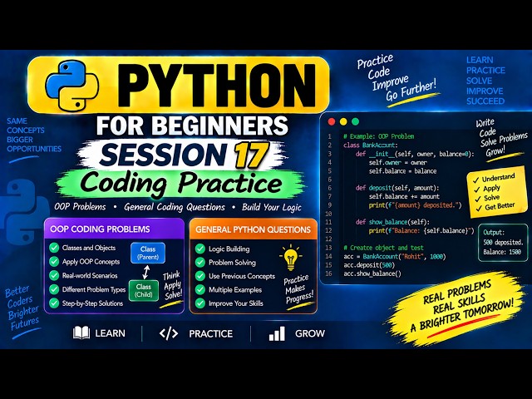Screen dimensions: 532x399
Task: Click the open book icon beside LEARN
Action: point(81,333)
